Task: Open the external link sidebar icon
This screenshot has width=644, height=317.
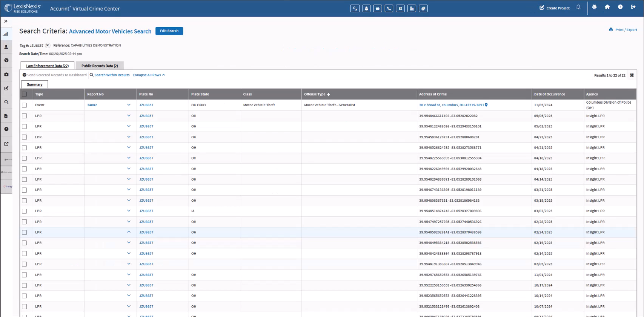Action: coord(6,144)
